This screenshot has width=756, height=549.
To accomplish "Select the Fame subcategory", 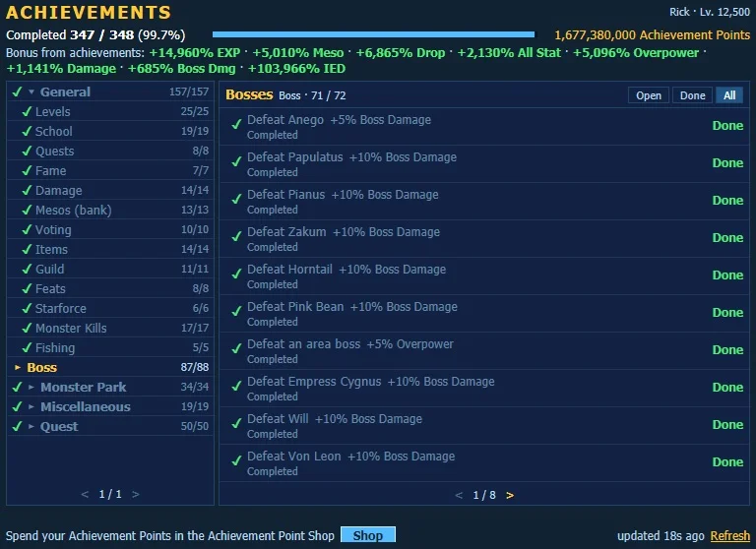I will click(x=110, y=170).
